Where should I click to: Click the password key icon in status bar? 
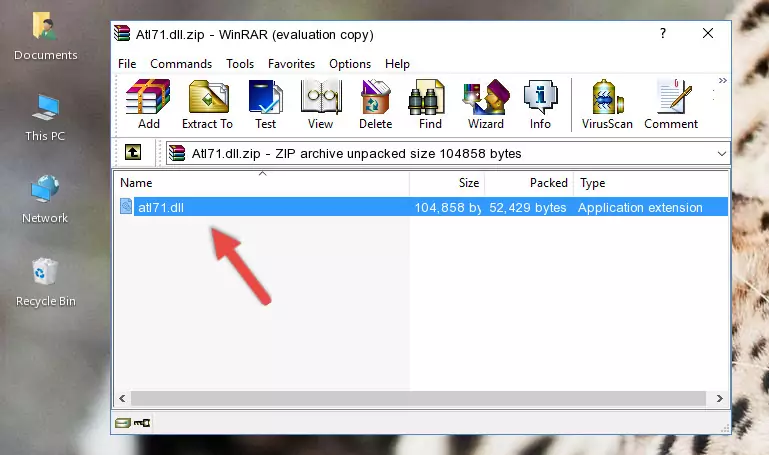(142, 423)
